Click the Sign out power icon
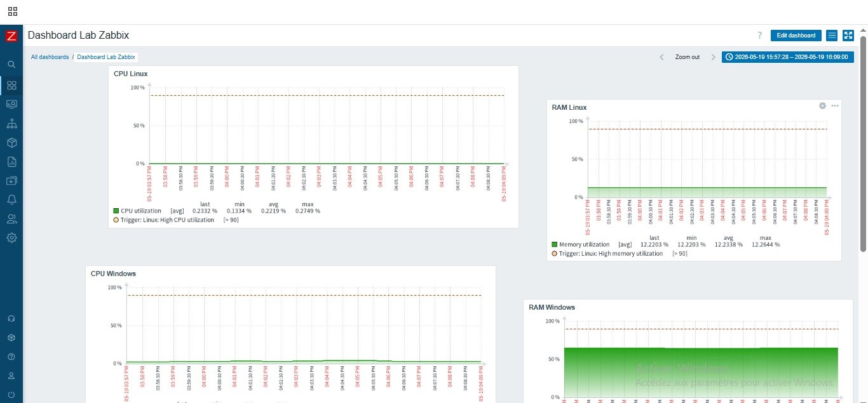Viewport: 868px width, 403px height. point(11,395)
